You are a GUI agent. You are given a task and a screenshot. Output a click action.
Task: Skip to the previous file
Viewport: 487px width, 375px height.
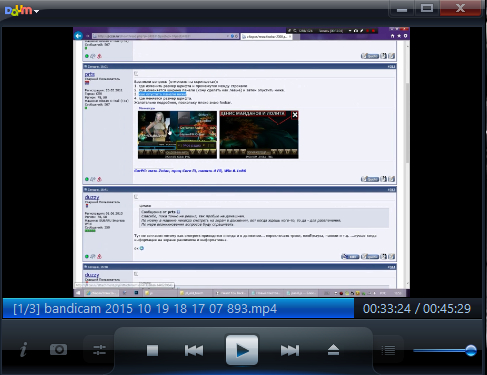194,350
